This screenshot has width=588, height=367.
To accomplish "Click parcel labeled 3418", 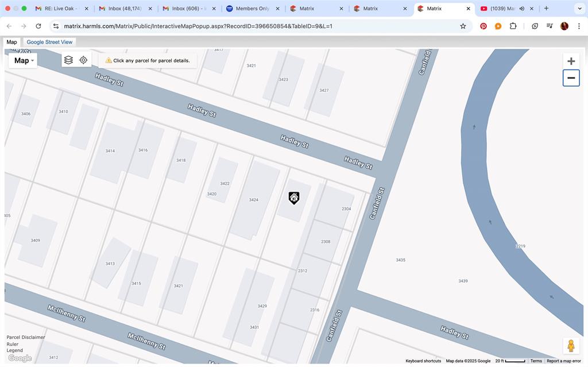I will (181, 160).
